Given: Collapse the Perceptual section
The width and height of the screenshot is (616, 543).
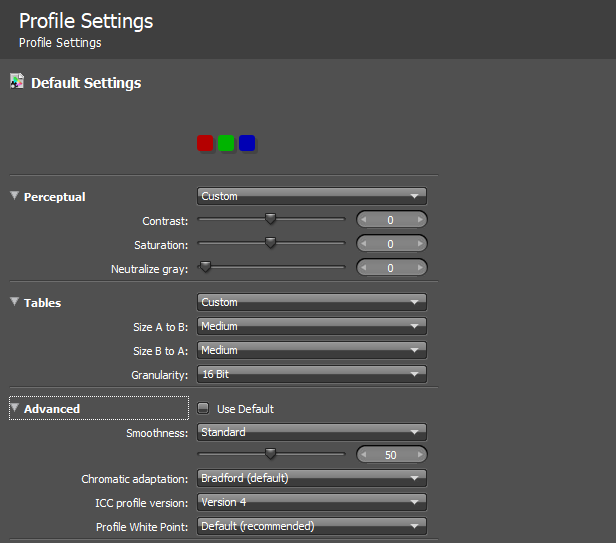Looking at the screenshot, I should coord(15,197).
